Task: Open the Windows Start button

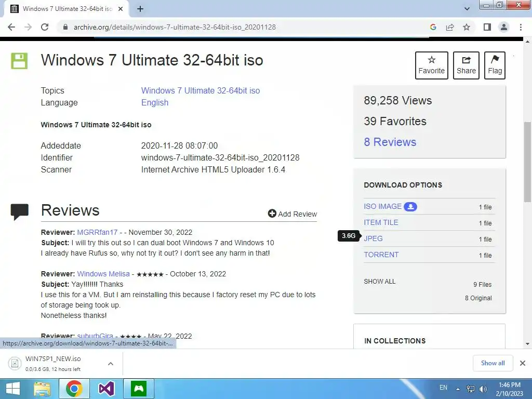Action: (13, 389)
